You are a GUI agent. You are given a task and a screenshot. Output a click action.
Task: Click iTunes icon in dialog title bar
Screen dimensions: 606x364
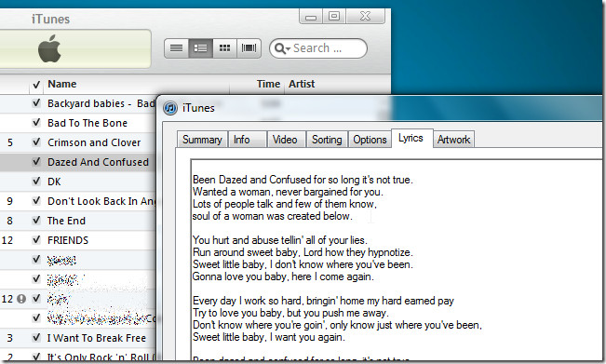pyautogui.click(x=170, y=108)
